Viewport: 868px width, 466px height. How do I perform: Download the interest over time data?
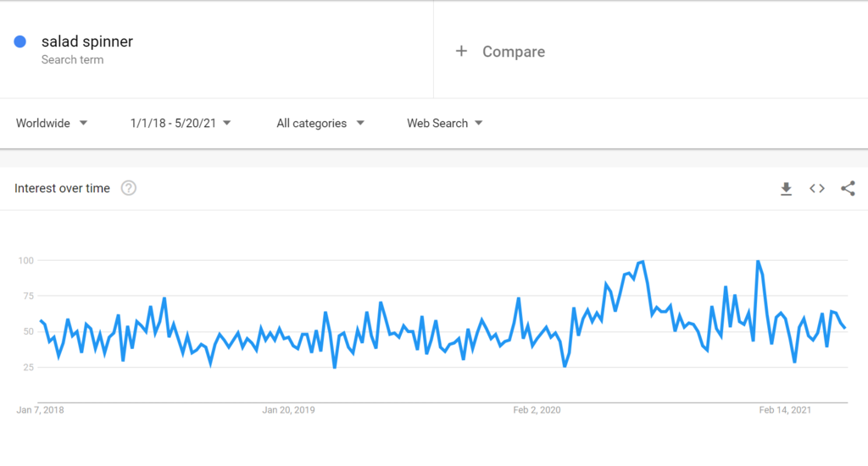786,189
